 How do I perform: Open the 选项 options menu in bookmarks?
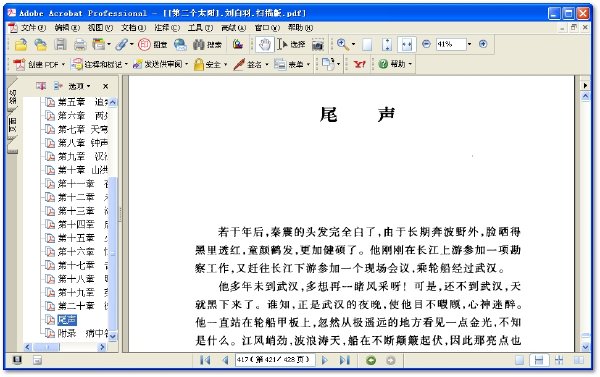coord(79,86)
